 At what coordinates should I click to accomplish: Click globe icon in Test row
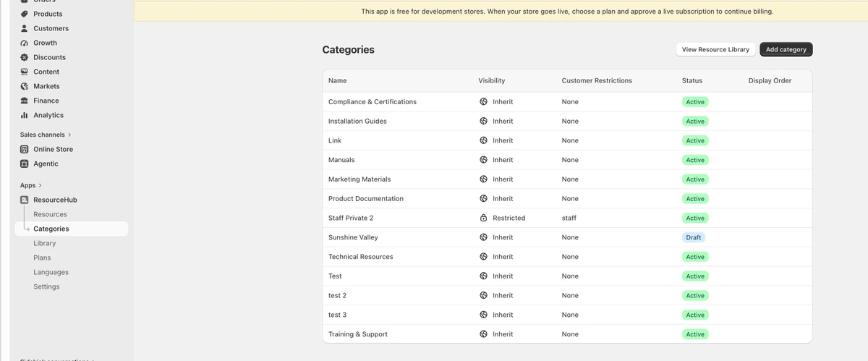tap(483, 276)
